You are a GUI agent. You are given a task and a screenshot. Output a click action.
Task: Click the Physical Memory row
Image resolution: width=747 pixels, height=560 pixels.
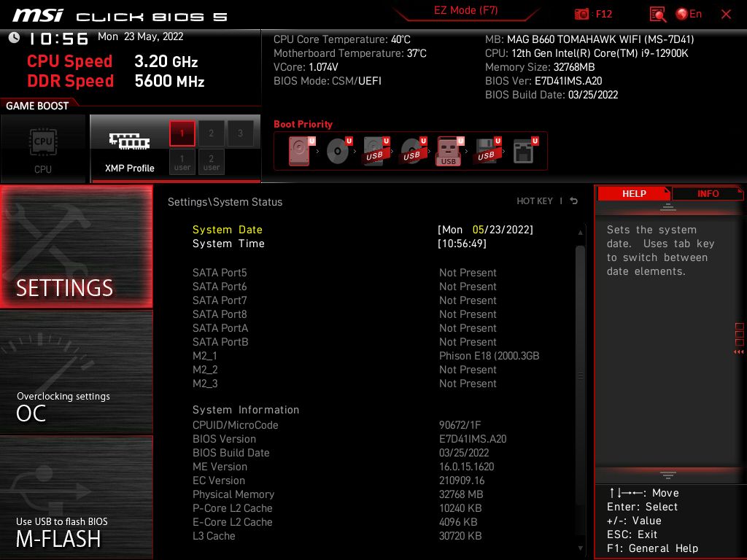[338, 494]
